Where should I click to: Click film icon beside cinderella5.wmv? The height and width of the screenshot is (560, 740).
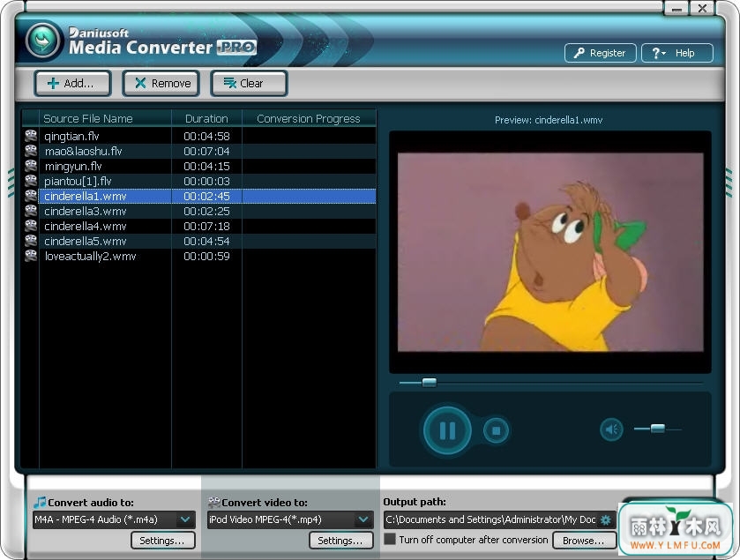point(31,241)
